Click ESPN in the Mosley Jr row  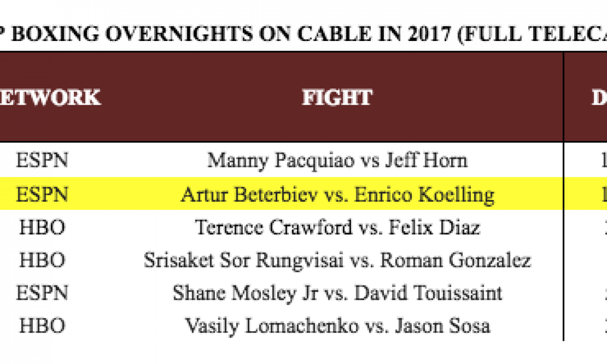(x=42, y=293)
